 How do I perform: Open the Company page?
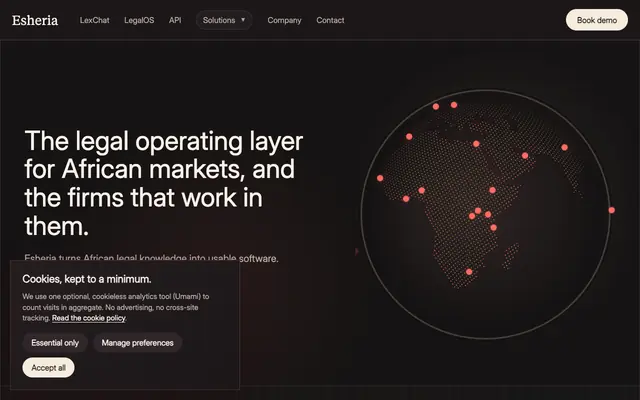[x=284, y=20]
